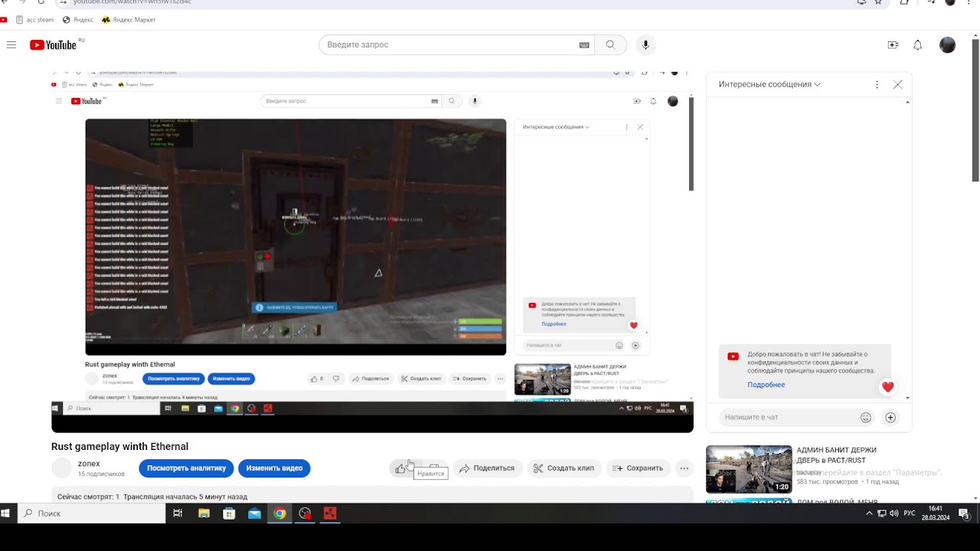Open the chat plus actions button
The height and width of the screenshot is (551, 980).
(x=890, y=417)
